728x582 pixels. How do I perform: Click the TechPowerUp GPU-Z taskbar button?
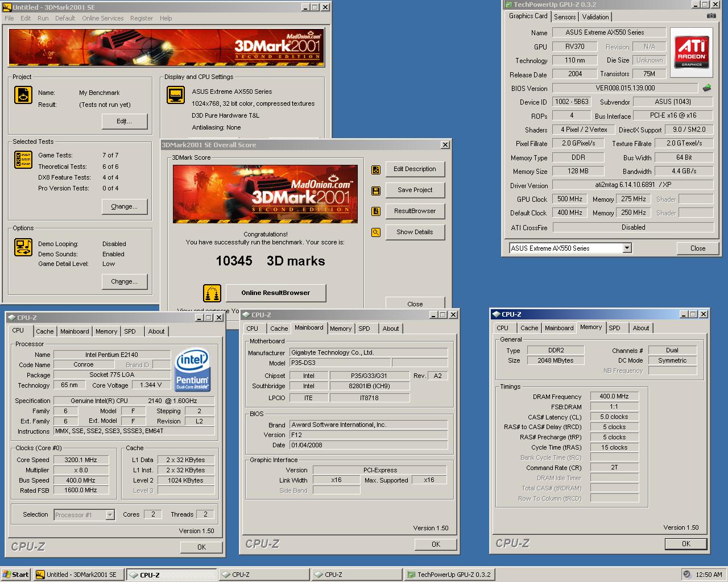click(449, 575)
